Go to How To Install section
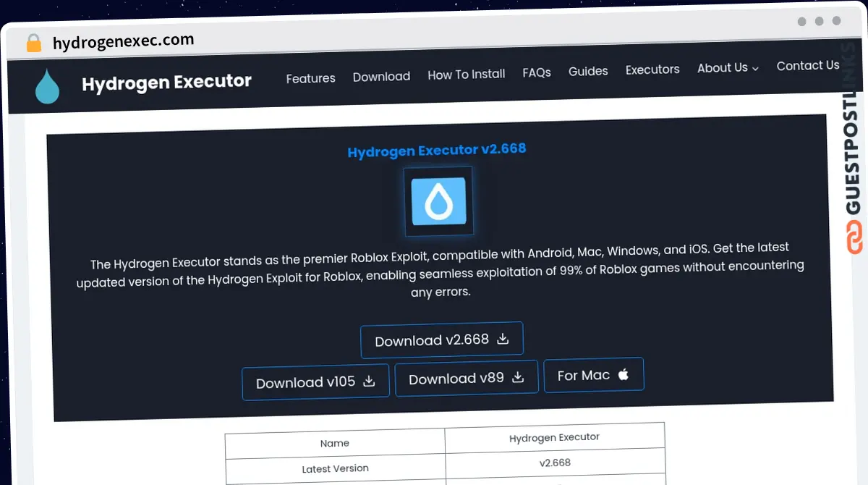Screen dimensions: 868x485 466,74
